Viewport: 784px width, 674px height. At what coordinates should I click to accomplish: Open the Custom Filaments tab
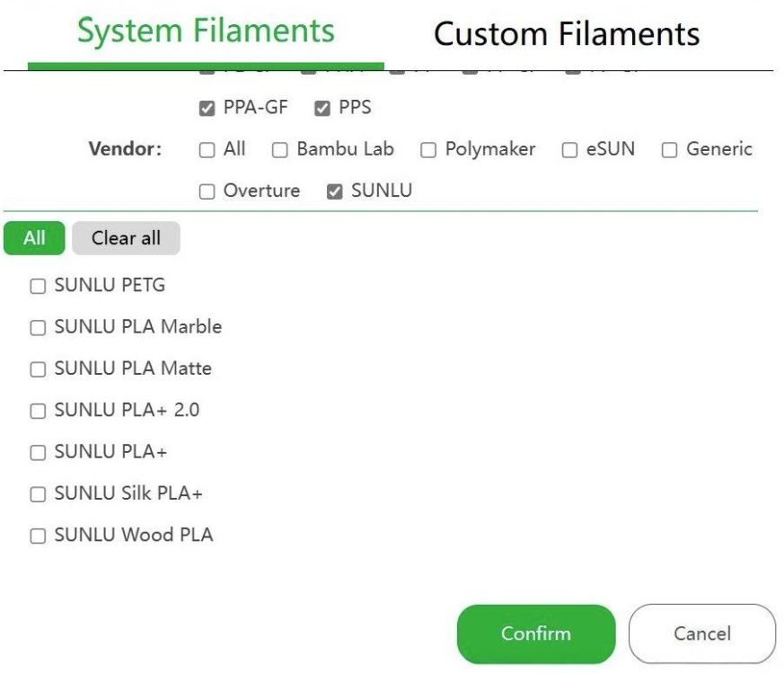tap(566, 35)
